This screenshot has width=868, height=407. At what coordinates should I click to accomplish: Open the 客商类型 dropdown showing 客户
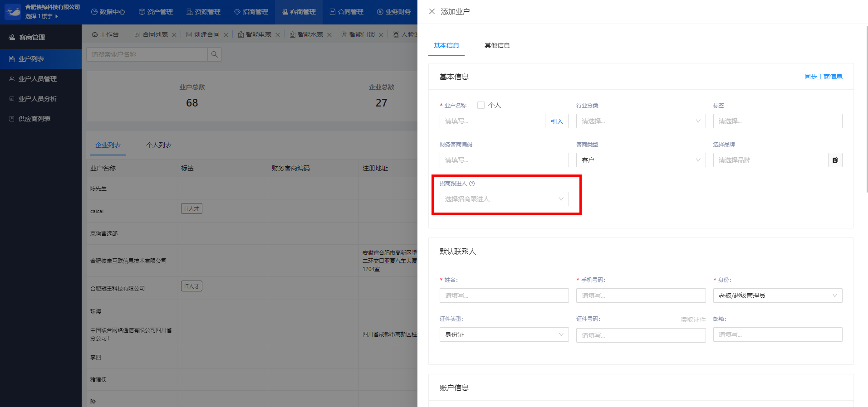click(641, 160)
